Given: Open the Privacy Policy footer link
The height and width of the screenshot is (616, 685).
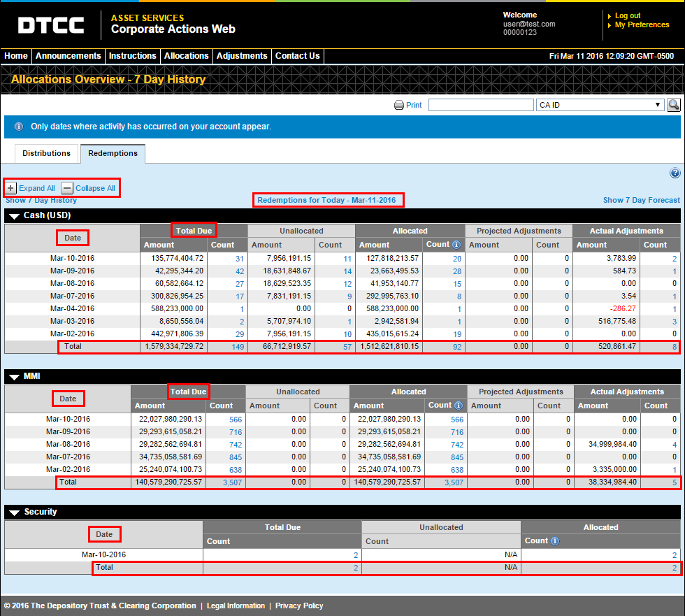Looking at the screenshot, I should click(298, 606).
